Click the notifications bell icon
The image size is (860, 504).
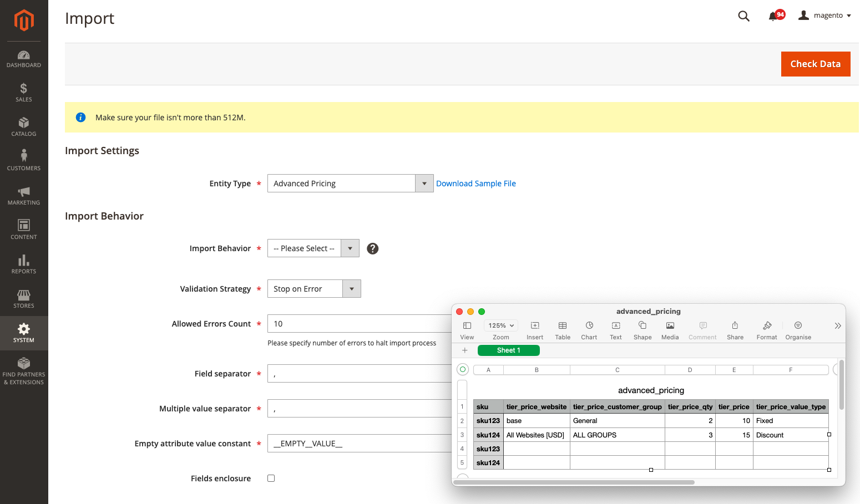pos(773,16)
